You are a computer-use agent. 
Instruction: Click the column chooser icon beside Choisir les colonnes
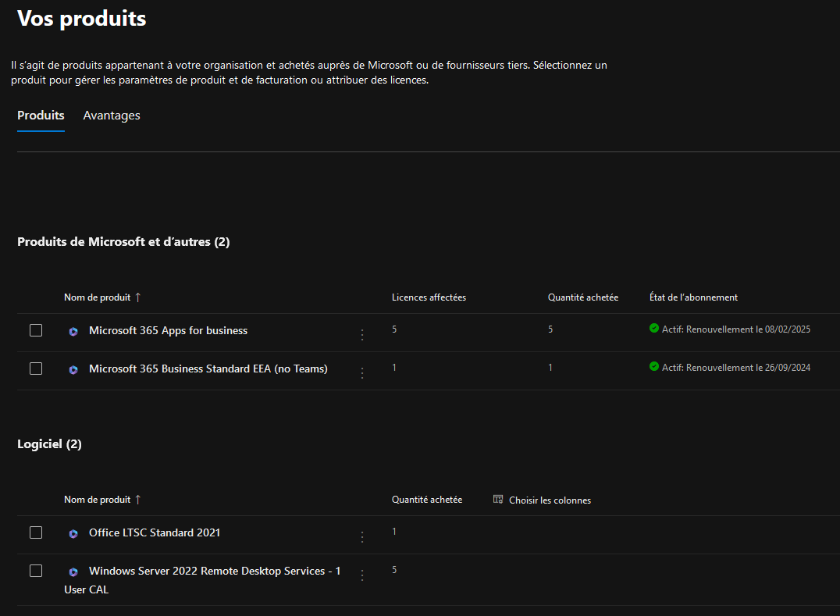click(x=498, y=499)
